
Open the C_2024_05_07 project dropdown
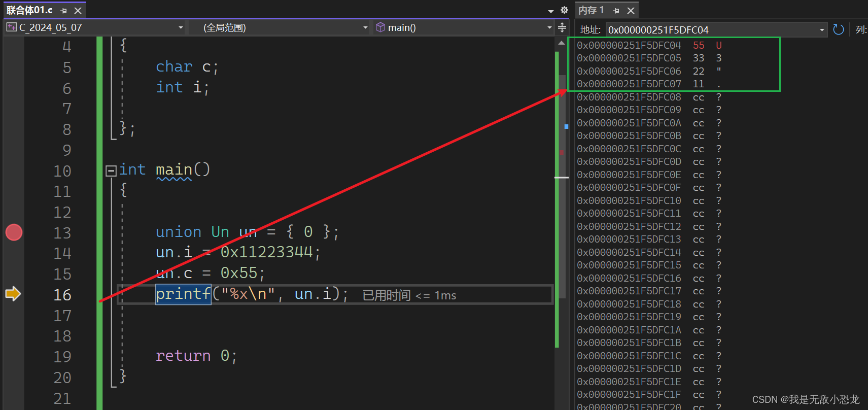click(94, 27)
